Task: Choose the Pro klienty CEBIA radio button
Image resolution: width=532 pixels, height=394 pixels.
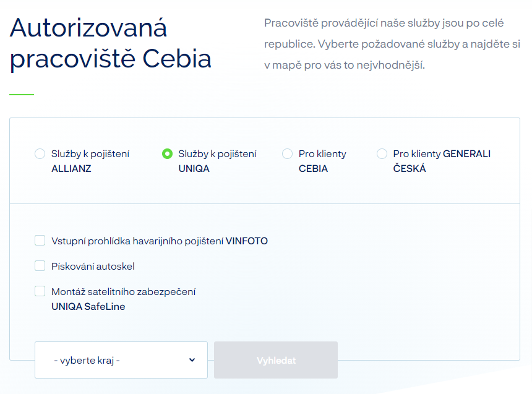Action: click(x=287, y=154)
